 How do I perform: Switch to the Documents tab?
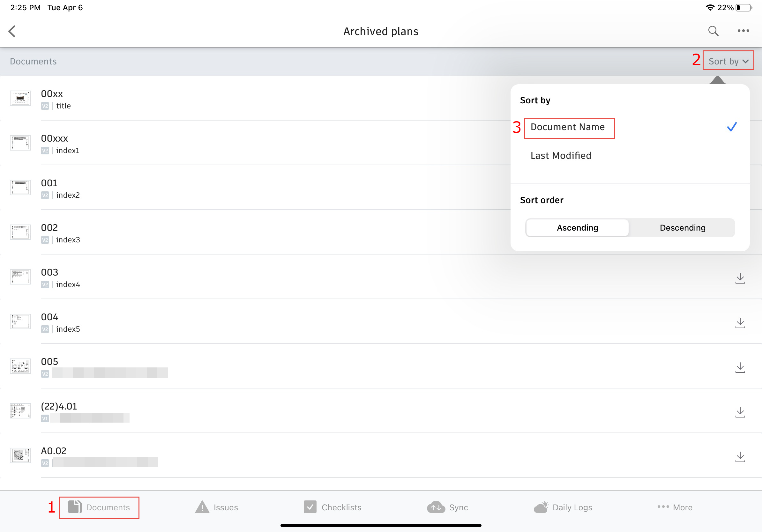point(99,507)
